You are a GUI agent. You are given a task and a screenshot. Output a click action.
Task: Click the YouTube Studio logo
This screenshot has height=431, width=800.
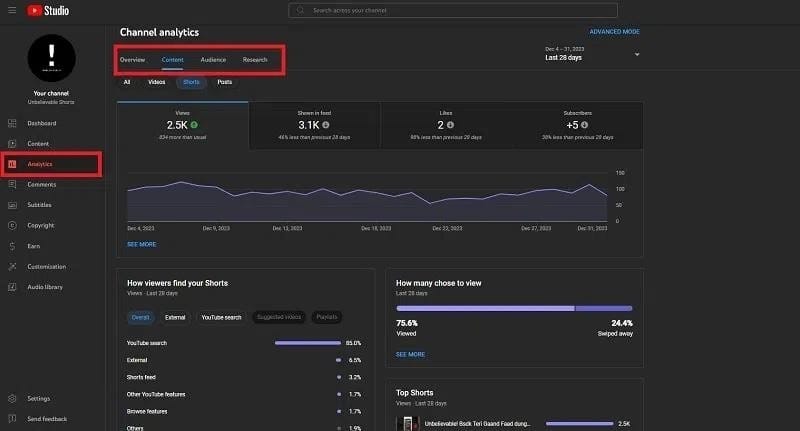[48, 10]
